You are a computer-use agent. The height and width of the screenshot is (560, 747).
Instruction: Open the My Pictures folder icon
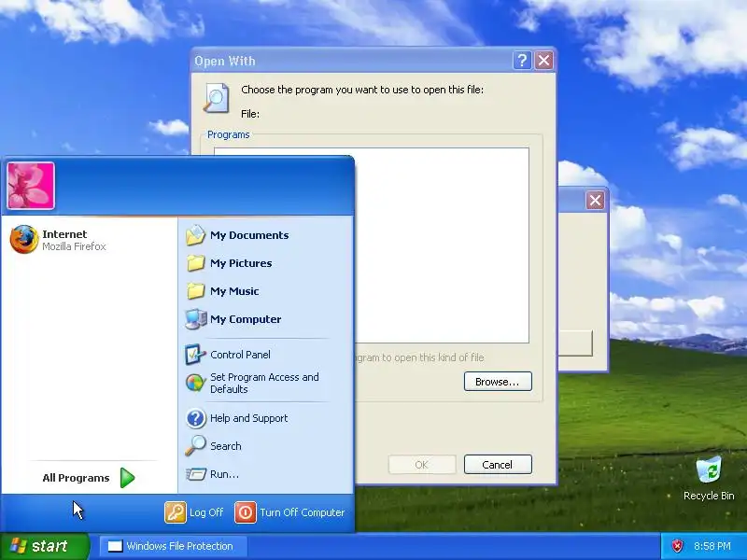coord(195,263)
